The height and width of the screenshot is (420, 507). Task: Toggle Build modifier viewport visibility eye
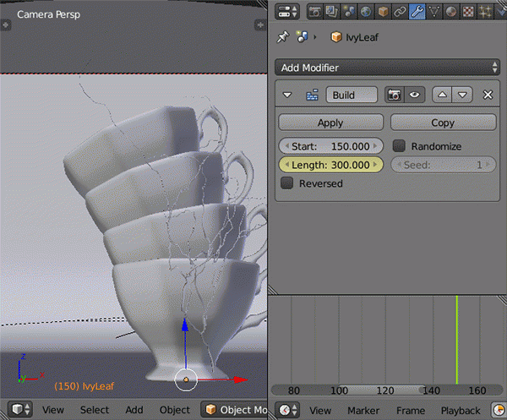[414, 95]
